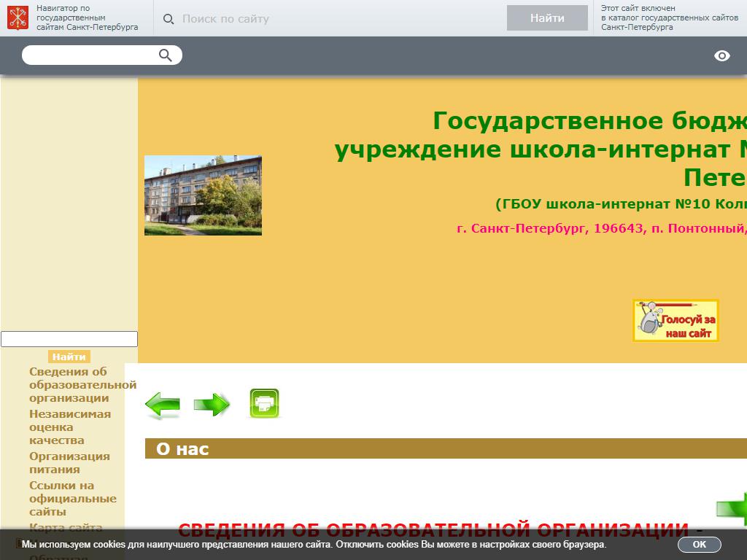Click the school building photo

pyautogui.click(x=203, y=195)
